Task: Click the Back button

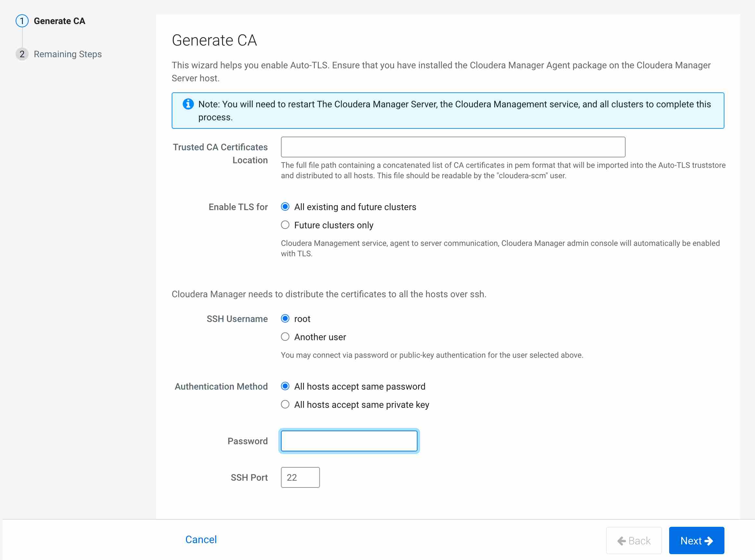Action: coord(633,540)
